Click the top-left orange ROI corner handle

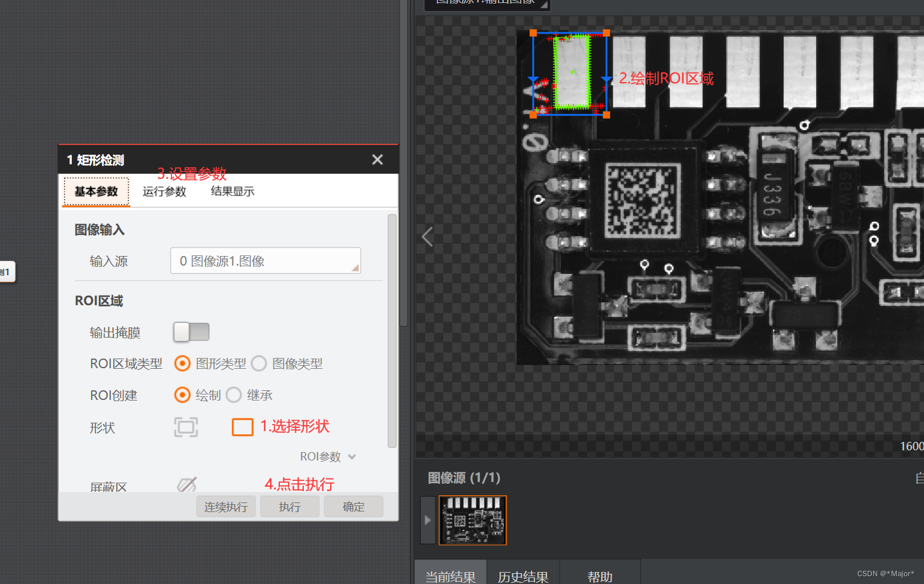(x=533, y=33)
